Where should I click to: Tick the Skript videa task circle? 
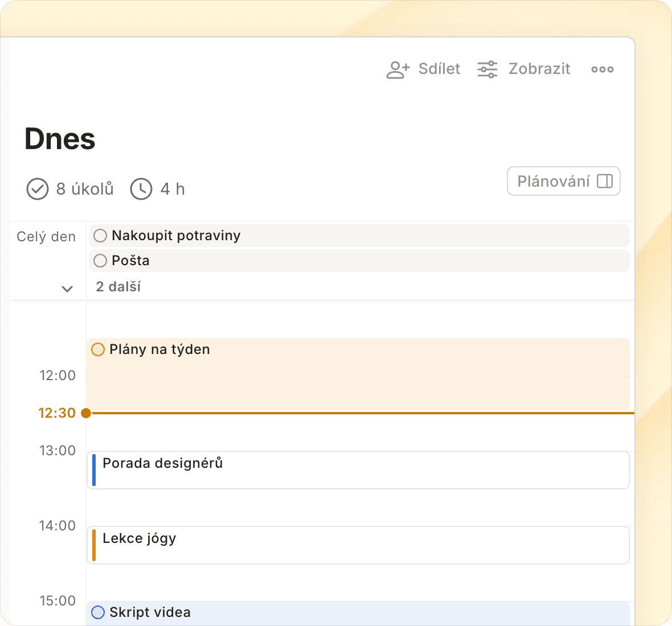[x=98, y=612]
